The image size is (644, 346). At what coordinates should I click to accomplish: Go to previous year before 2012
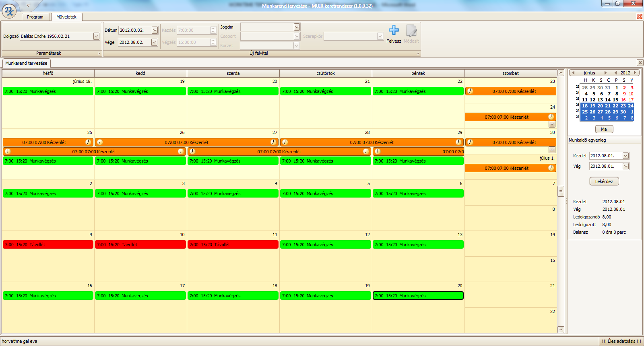coord(615,73)
